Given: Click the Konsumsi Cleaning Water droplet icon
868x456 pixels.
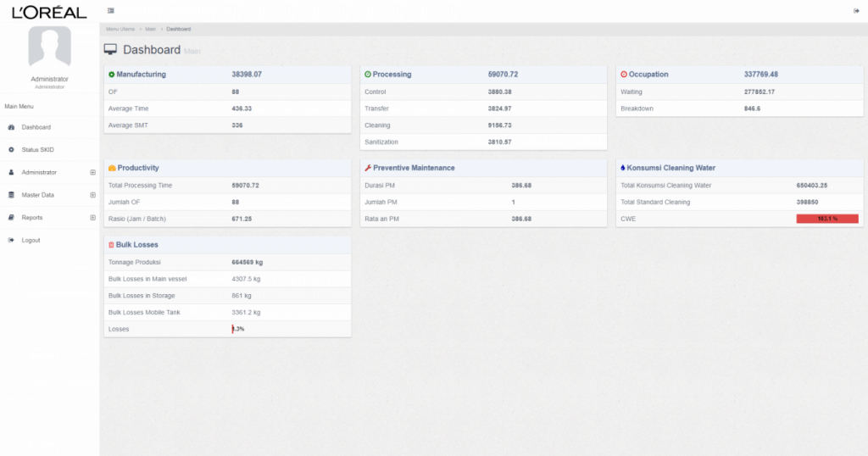Looking at the screenshot, I should 624,168.
